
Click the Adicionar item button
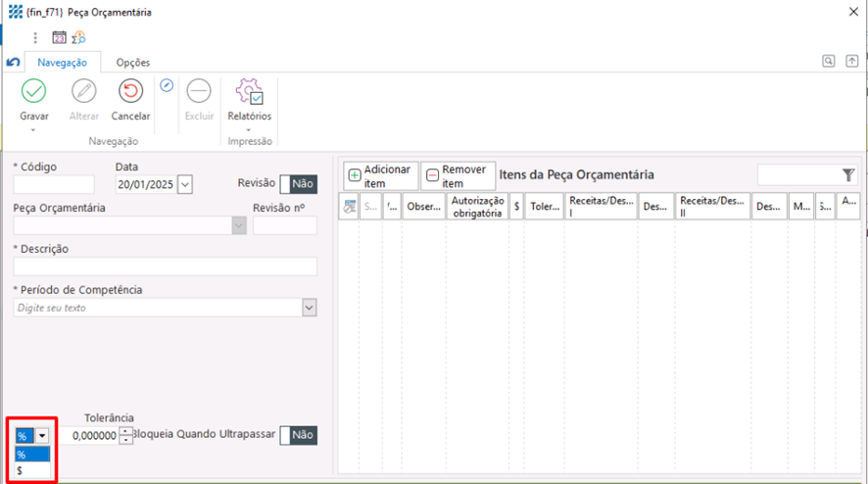tap(380, 176)
